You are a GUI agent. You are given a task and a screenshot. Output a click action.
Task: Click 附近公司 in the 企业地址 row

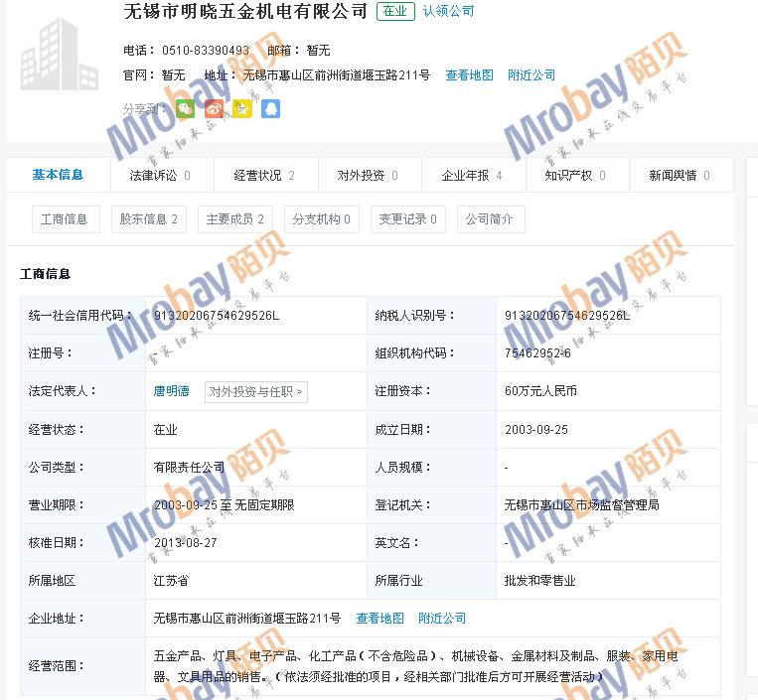(442, 619)
